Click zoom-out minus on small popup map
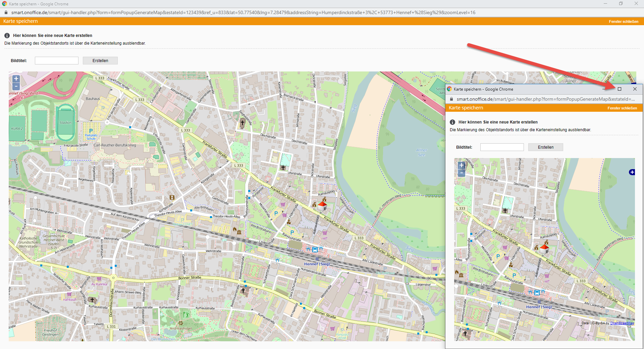This screenshot has height=349, width=644. [462, 173]
